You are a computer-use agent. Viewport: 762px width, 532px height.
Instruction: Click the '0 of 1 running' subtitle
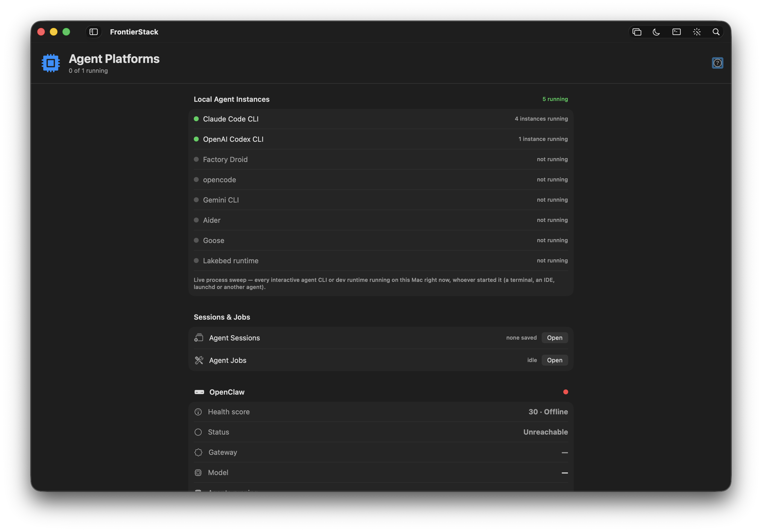88,71
